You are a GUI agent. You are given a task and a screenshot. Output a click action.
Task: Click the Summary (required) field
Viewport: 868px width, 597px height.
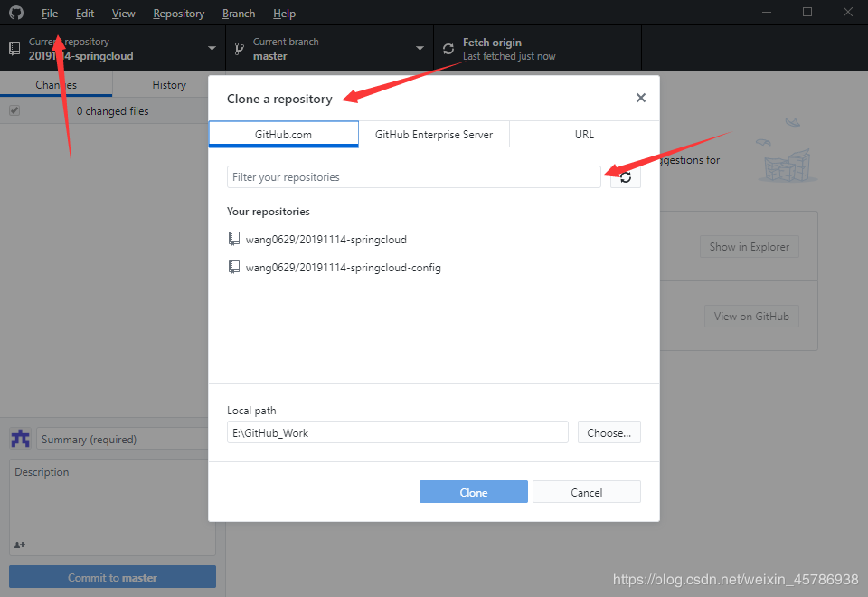[122, 440]
